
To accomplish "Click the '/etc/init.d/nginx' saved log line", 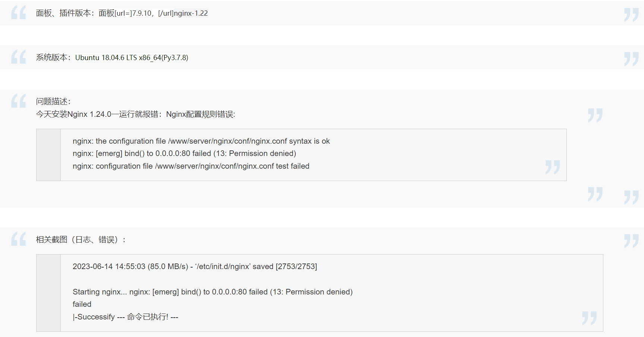I will tap(195, 266).
